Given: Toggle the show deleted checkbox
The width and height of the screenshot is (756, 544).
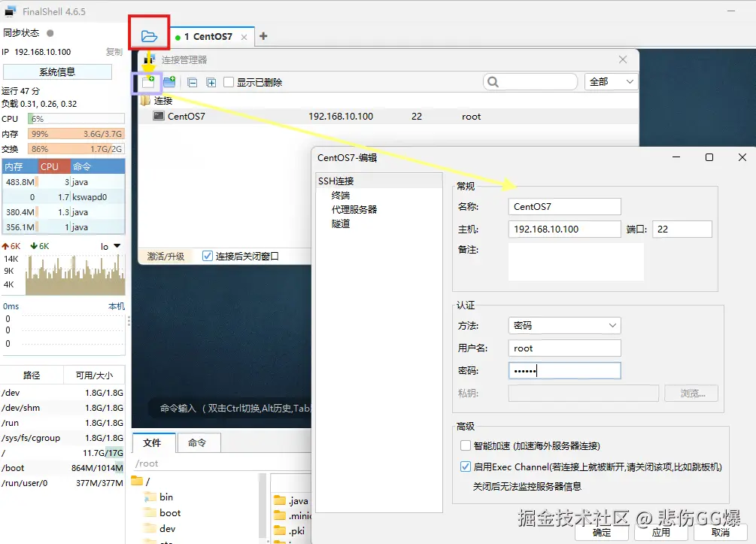Looking at the screenshot, I should coord(229,83).
